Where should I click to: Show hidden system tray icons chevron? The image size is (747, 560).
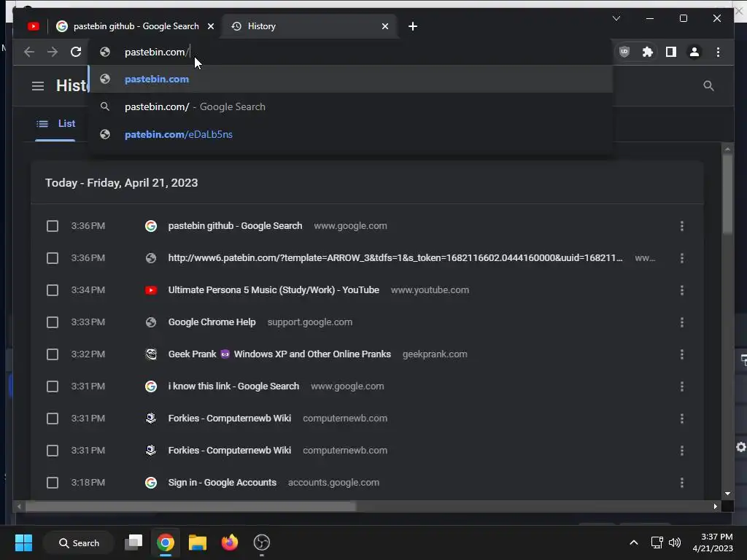[634, 542]
